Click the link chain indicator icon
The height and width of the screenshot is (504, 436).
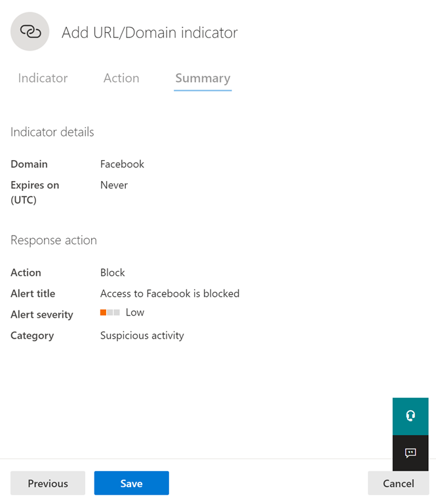30,31
